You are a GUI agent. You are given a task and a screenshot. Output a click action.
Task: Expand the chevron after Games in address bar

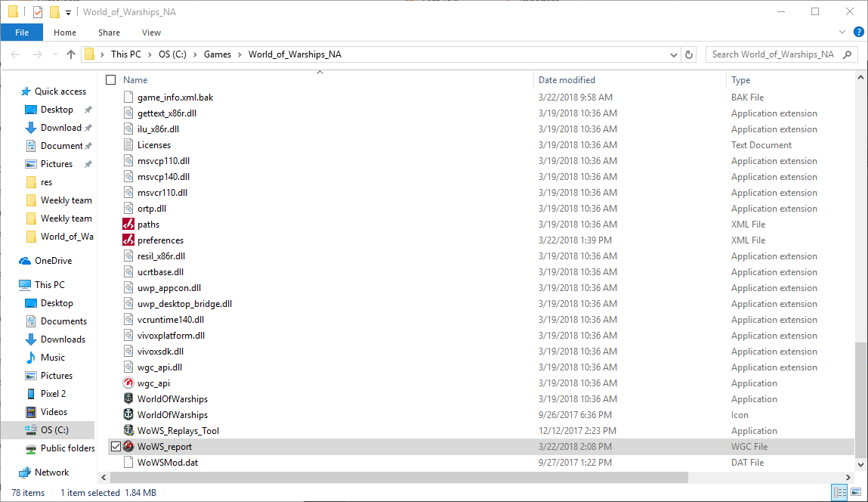239,54
